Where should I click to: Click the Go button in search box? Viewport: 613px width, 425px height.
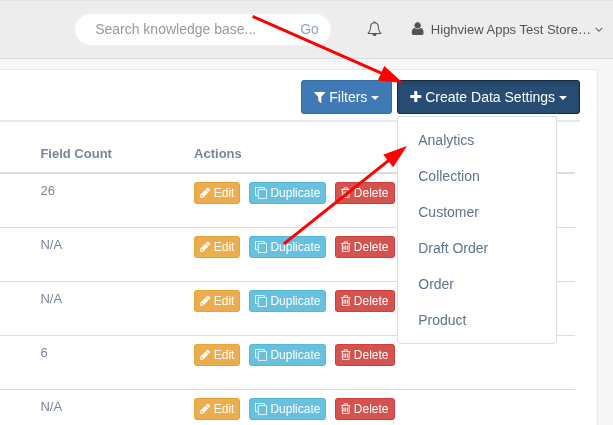coord(309,29)
